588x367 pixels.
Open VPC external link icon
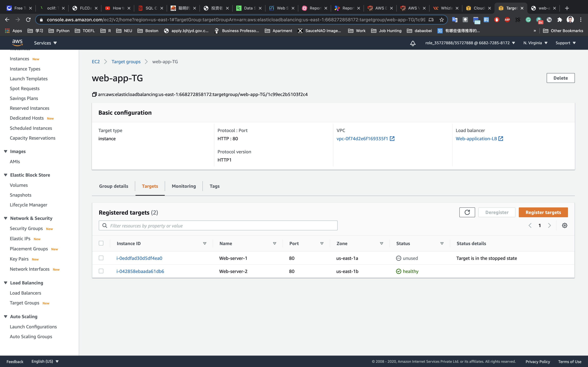tap(392, 139)
